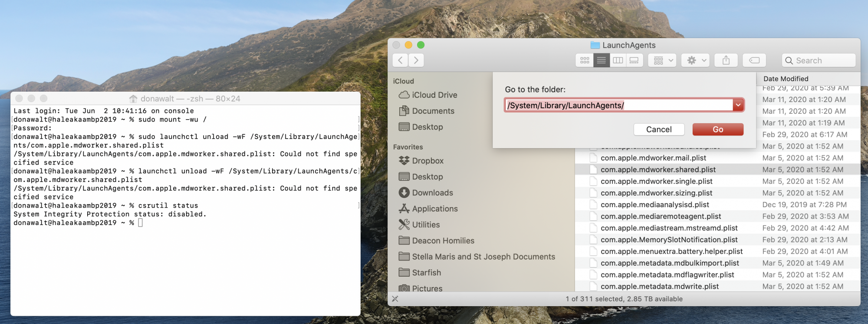868x324 pixels.
Task: Switch Finder to column view
Action: 618,60
